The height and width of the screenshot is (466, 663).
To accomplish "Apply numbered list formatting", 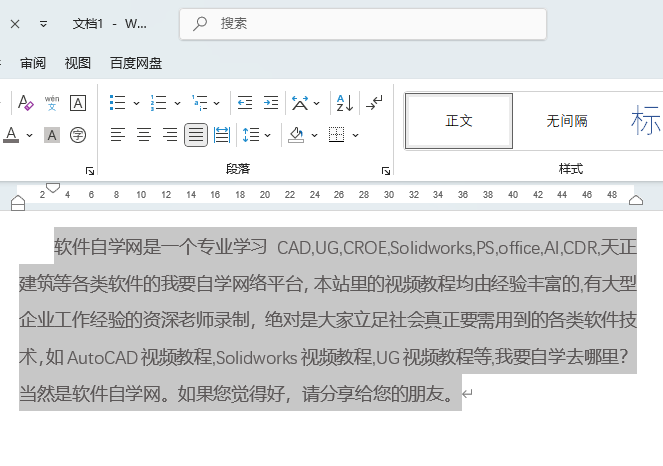I will click(159, 103).
